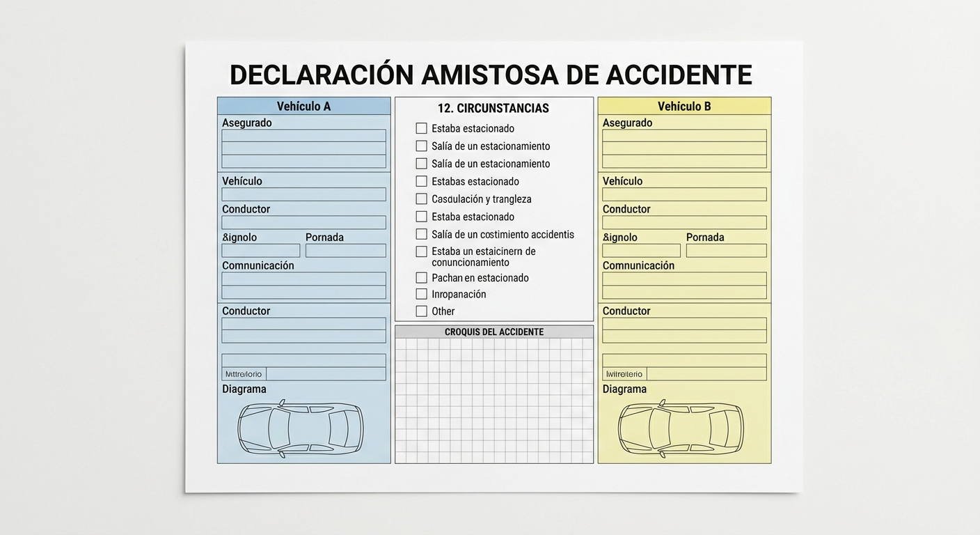Image resolution: width=980 pixels, height=535 pixels.
Task: Click the 'Asegurado' label in Vehículo A
Action: (x=247, y=123)
